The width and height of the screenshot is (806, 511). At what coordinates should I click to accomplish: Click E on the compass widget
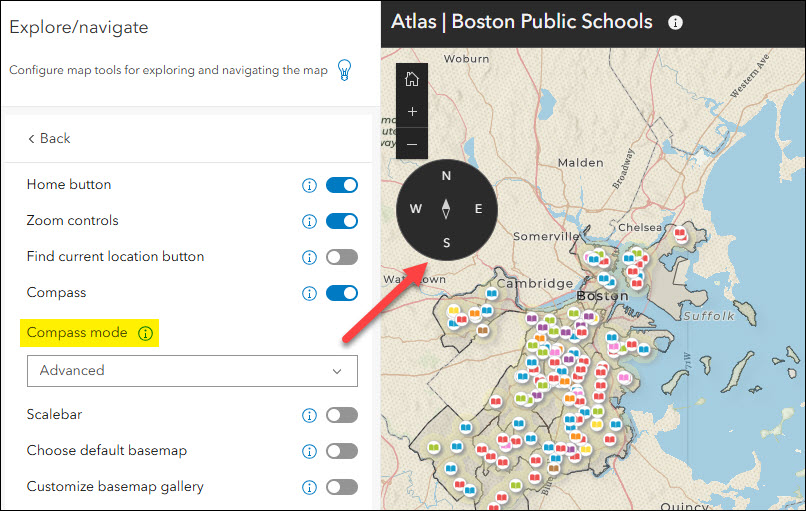tap(479, 209)
